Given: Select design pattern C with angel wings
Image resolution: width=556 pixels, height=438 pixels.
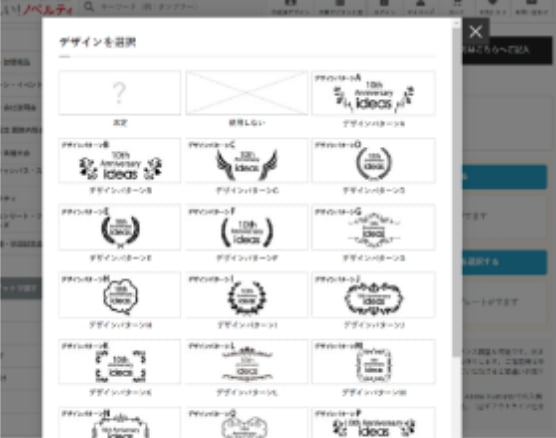Looking at the screenshot, I should click(x=247, y=160).
